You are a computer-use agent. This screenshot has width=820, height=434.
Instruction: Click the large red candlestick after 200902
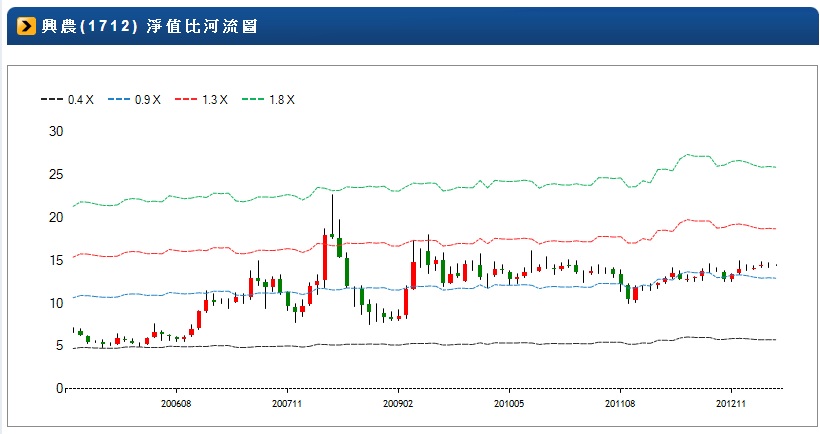[414, 275]
